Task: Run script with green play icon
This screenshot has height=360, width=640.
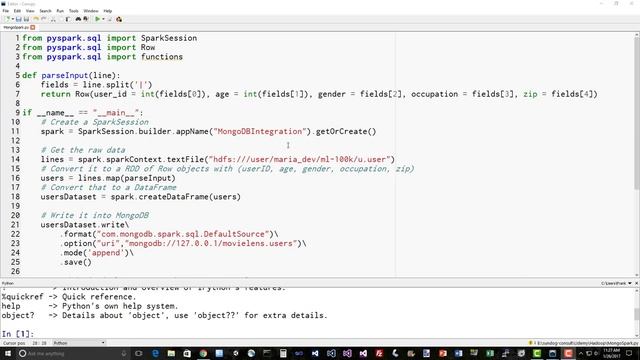Action: tap(98, 19)
